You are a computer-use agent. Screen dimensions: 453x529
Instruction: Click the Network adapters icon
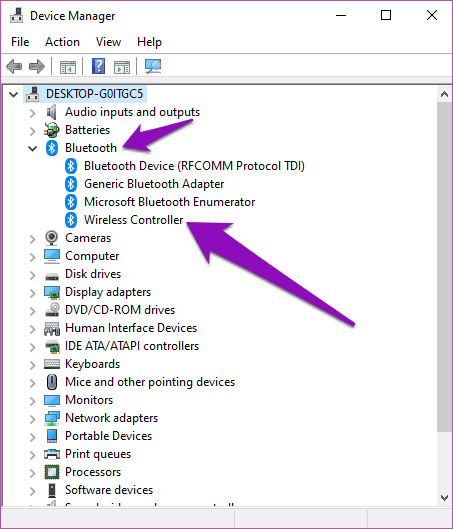pyautogui.click(x=52, y=418)
